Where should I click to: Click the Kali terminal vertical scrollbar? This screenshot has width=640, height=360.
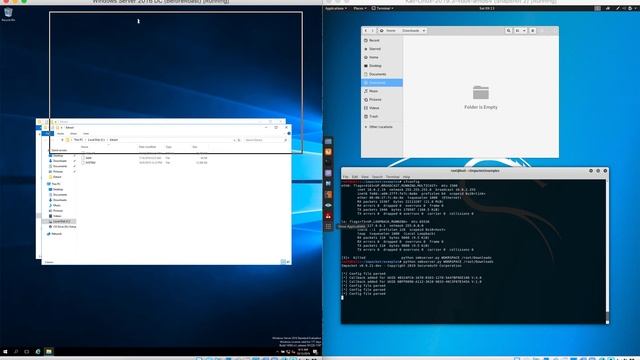(x=607, y=251)
